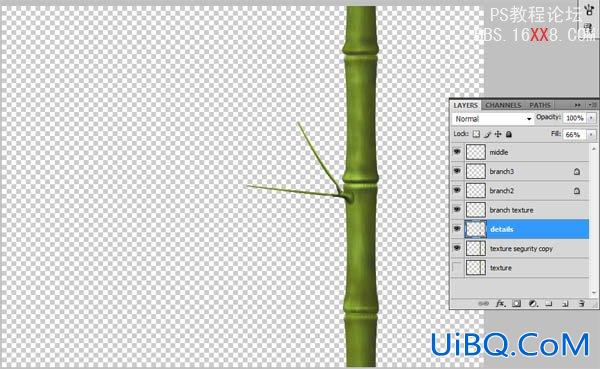Open the Normal blend mode dropdown
The image size is (600, 369).
(492, 119)
